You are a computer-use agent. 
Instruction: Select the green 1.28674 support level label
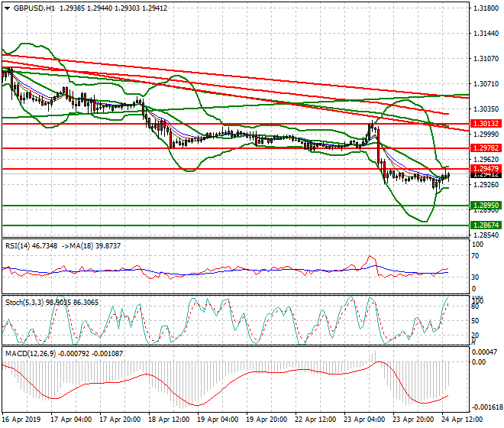[486, 225]
